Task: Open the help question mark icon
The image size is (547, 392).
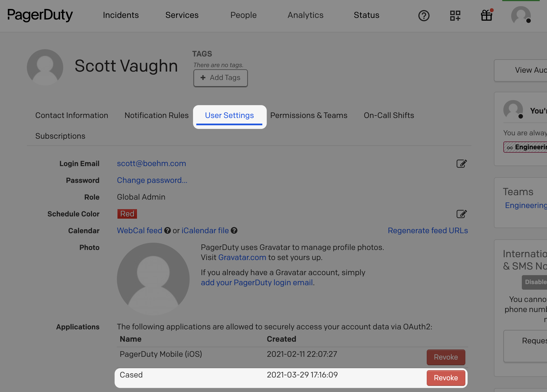Action: [424, 16]
